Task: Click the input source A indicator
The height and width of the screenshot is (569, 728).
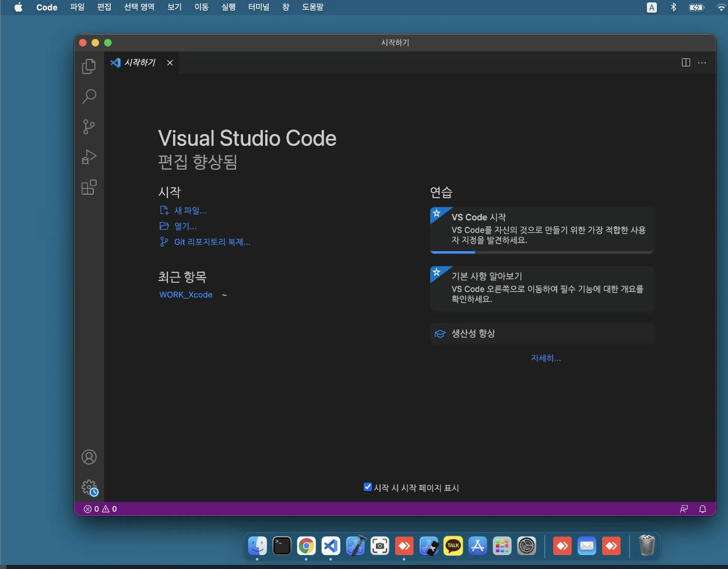Action: pos(652,7)
